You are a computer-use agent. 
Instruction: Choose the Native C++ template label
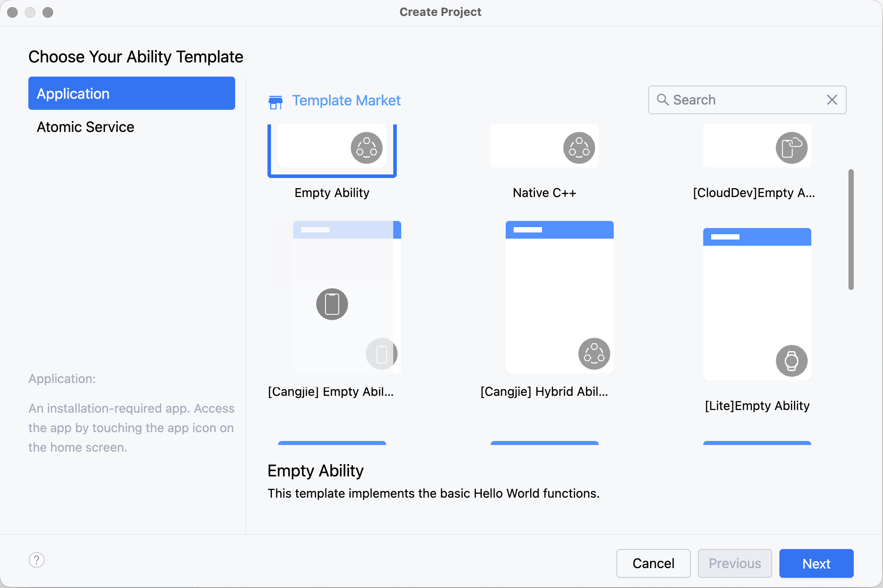coord(544,193)
